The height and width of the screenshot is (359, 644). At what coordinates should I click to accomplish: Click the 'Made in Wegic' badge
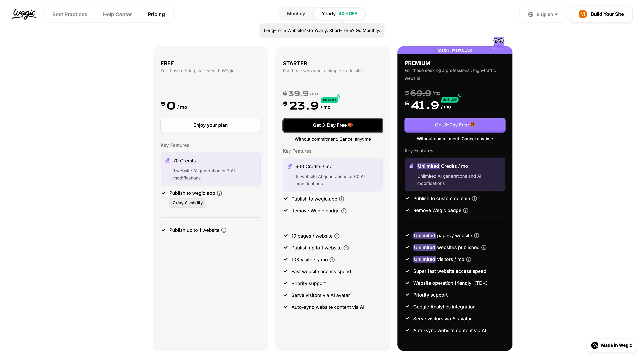pyautogui.click(x=611, y=345)
